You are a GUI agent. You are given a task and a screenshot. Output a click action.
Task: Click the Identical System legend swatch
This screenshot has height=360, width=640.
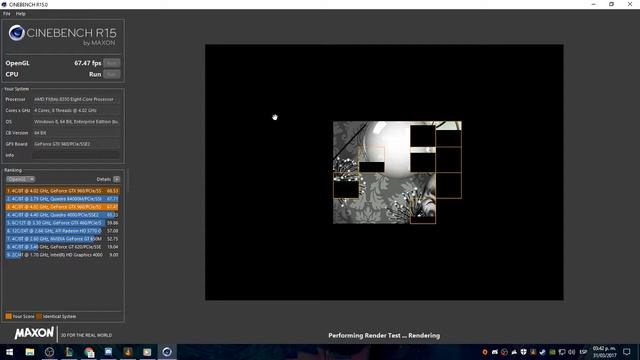[x=39, y=316]
